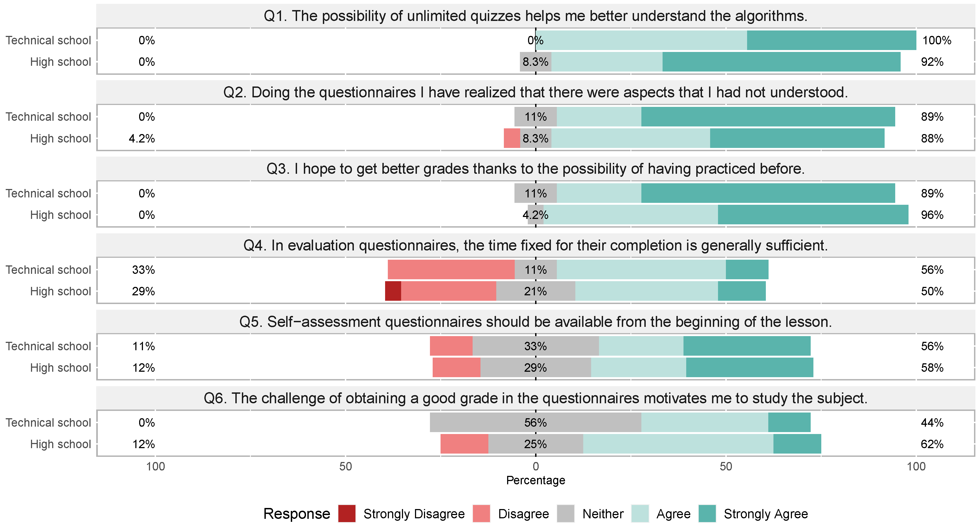Screen dimensions: 980x527
Task: Select the 33% Neither bar in Q5
Action: (535, 346)
